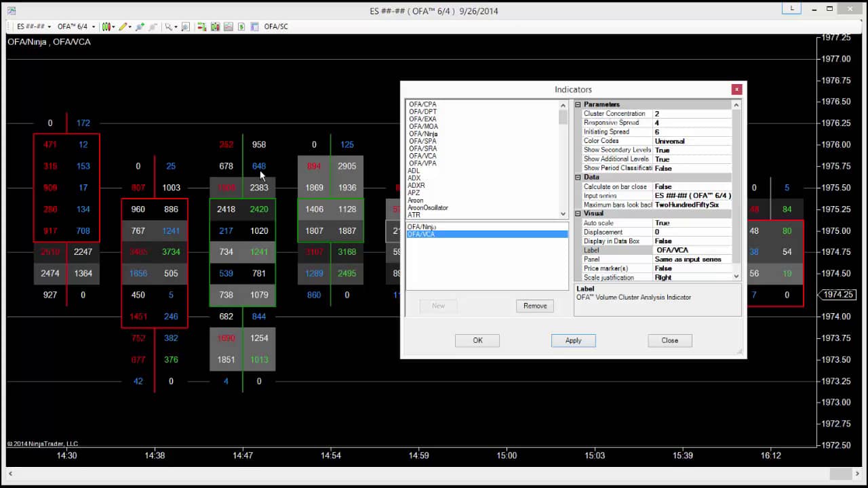Click the 1974.25 price marker
868x488 pixels.
(x=838, y=295)
